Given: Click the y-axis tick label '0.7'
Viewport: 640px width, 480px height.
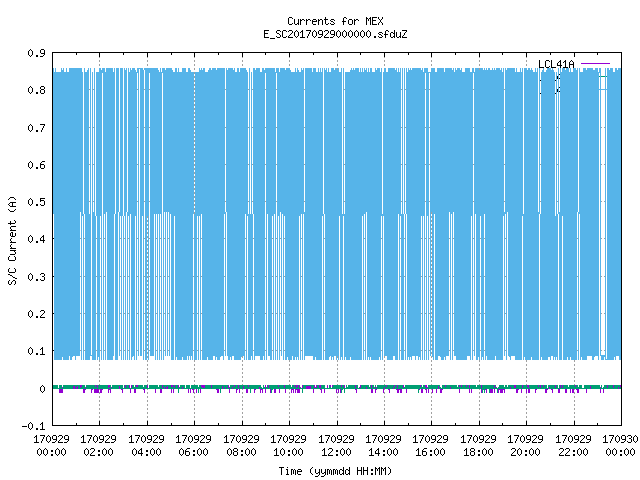Looking at the screenshot, I should (36, 128).
